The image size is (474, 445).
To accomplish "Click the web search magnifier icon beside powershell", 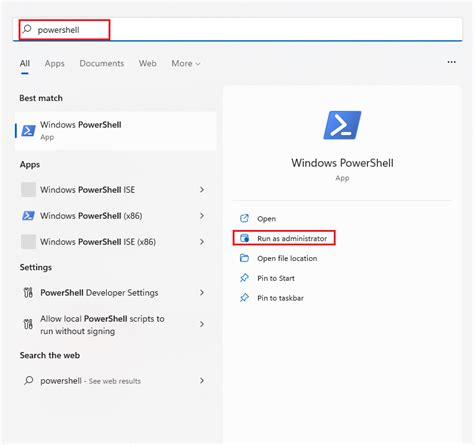I will tap(29, 380).
